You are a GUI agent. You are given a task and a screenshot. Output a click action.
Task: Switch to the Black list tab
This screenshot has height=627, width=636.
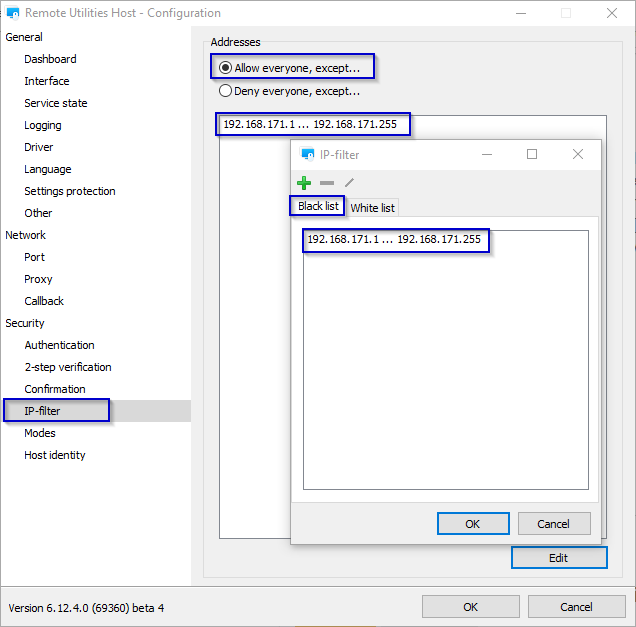(318, 206)
